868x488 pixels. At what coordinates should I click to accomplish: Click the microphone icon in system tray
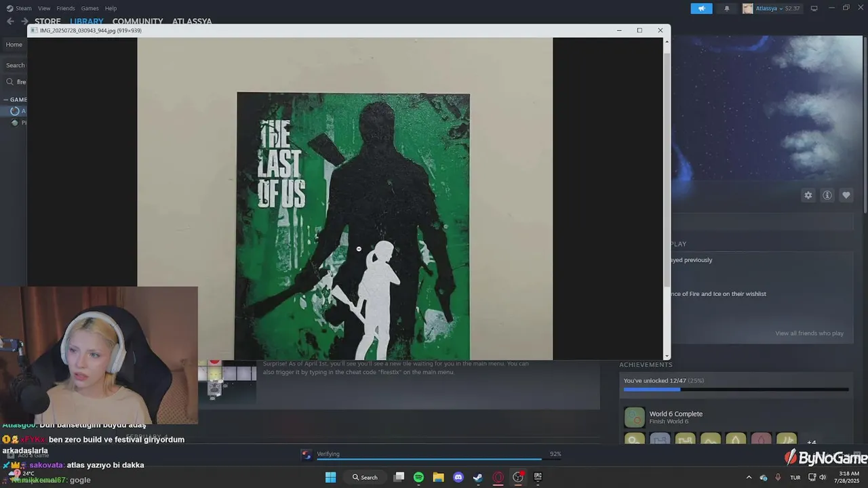778,477
